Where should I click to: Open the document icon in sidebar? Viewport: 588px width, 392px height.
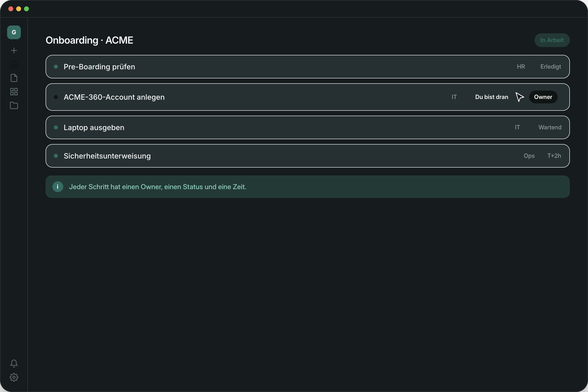click(x=14, y=78)
